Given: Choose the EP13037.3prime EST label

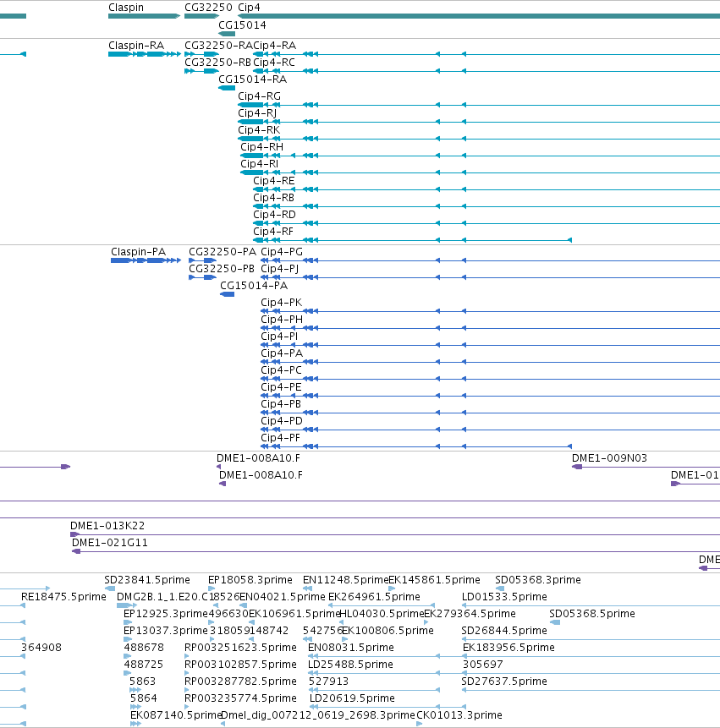Looking at the screenshot, I should click(x=165, y=631).
